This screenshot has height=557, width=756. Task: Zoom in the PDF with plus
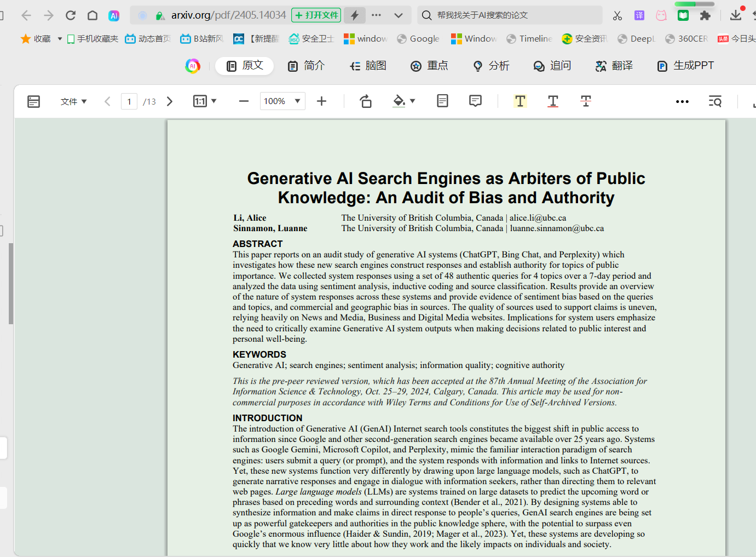tap(321, 101)
